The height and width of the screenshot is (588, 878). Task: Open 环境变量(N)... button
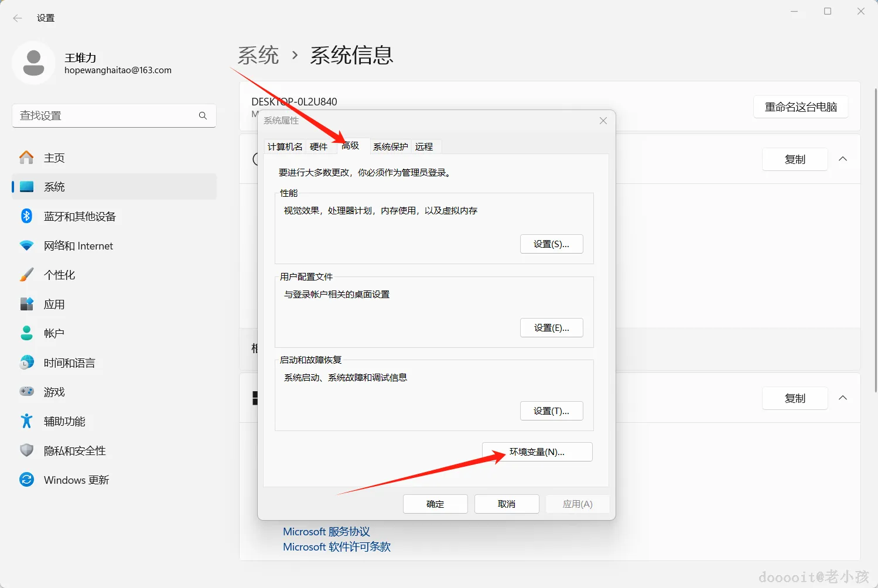[537, 452]
